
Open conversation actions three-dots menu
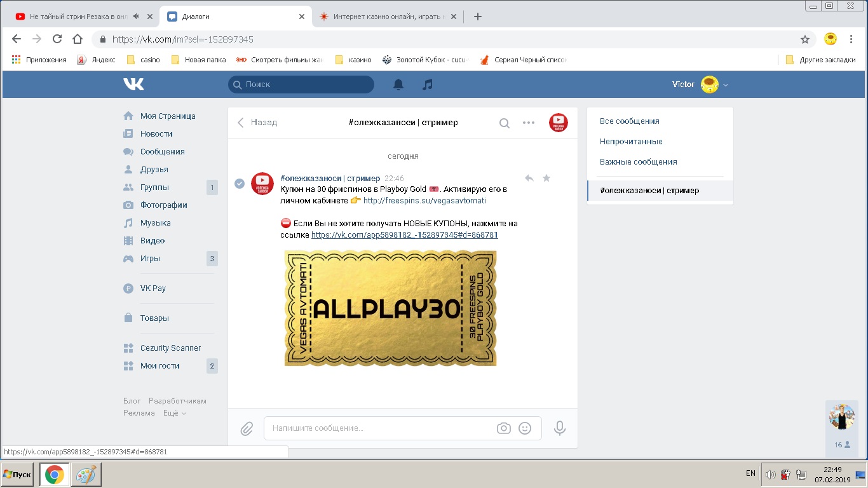(x=529, y=123)
